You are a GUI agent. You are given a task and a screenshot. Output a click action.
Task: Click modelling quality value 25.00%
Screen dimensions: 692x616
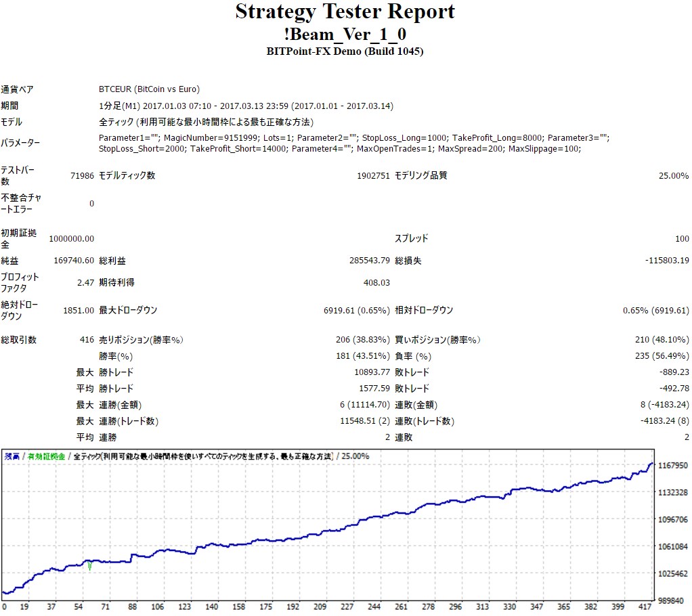tap(674, 175)
